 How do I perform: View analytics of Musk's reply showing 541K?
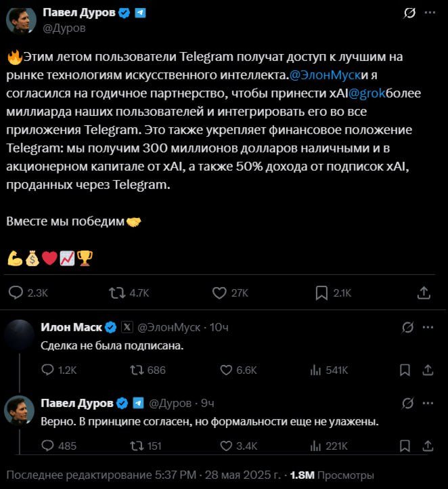(x=315, y=370)
